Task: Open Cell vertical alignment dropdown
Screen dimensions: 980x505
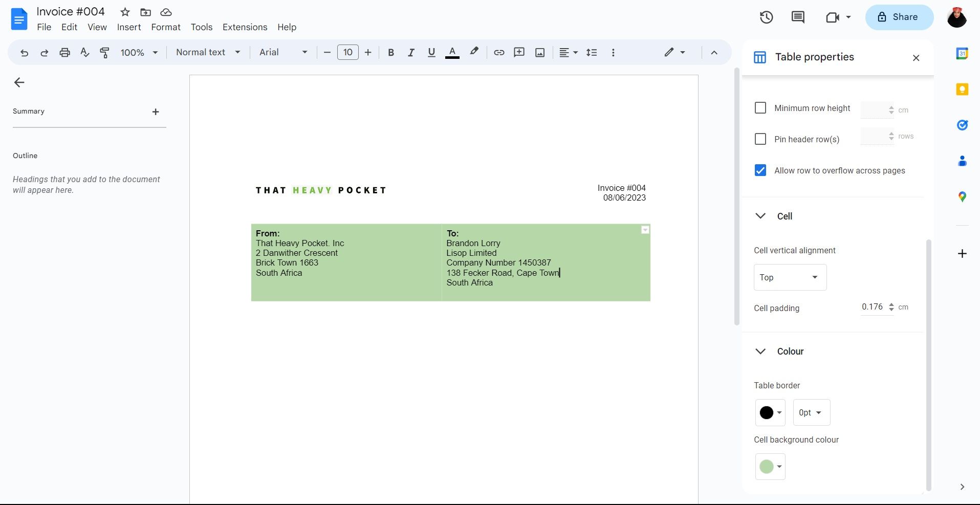Action: point(790,277)
